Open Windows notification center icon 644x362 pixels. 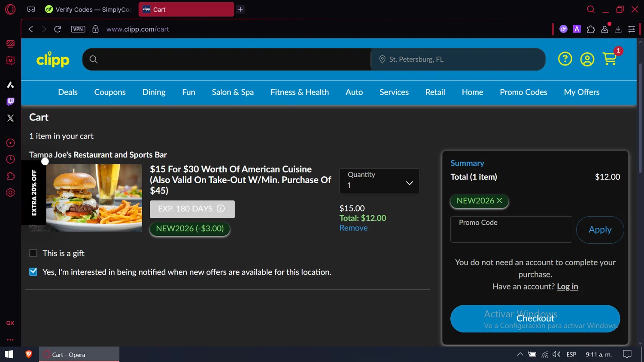(627, 354)
